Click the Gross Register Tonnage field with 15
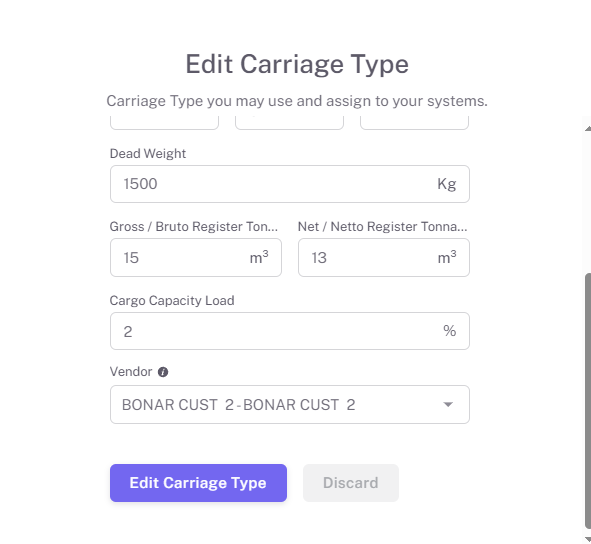Screen dimensions: 591x544 196,257
